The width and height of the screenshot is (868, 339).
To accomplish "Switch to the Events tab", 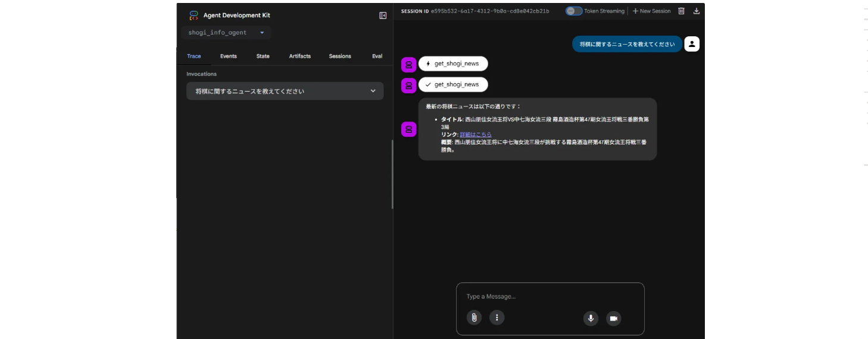I will [228, 56].
